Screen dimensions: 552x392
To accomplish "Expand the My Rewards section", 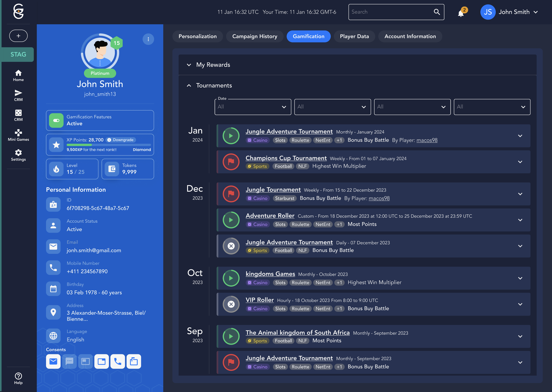I will (189, 65).
